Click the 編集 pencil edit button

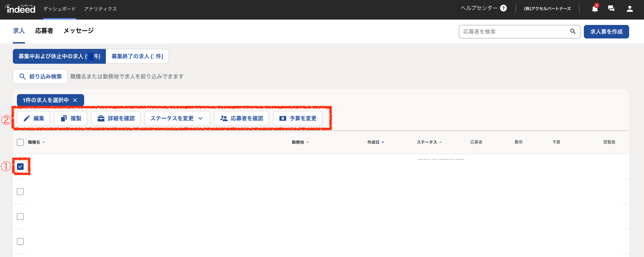pos(33,118)
